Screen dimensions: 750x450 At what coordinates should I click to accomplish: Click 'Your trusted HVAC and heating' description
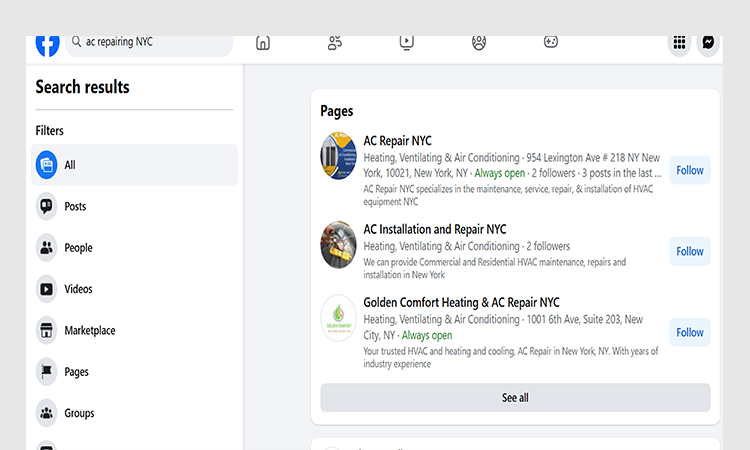pos(511,357)
